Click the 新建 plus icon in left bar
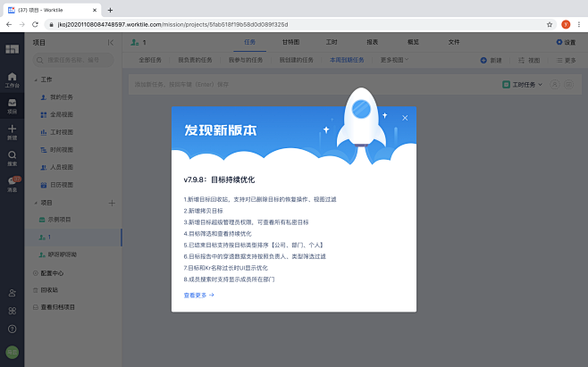588x367 pixels. click(x=12, y=131)
